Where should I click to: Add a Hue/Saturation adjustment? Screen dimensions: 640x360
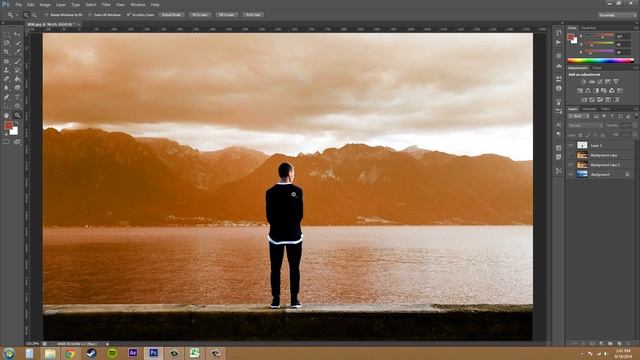(x=580, y=91)
